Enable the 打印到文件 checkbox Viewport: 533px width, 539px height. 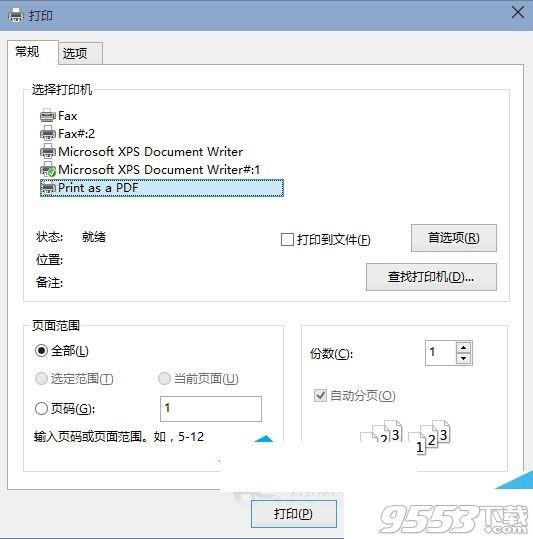[287, 240]
